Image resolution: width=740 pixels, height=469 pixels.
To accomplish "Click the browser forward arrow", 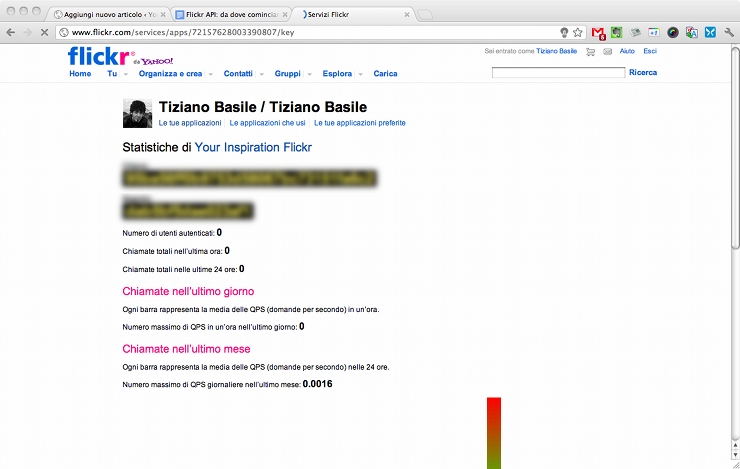I will 27,32.
